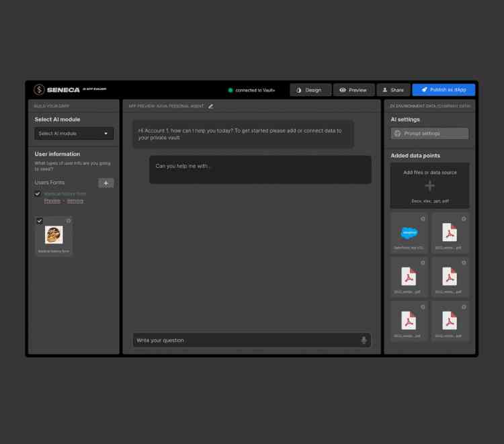Screen dimensions: 504x444
Task: Open the Select AI module dropdown
Action: point(74,134)
